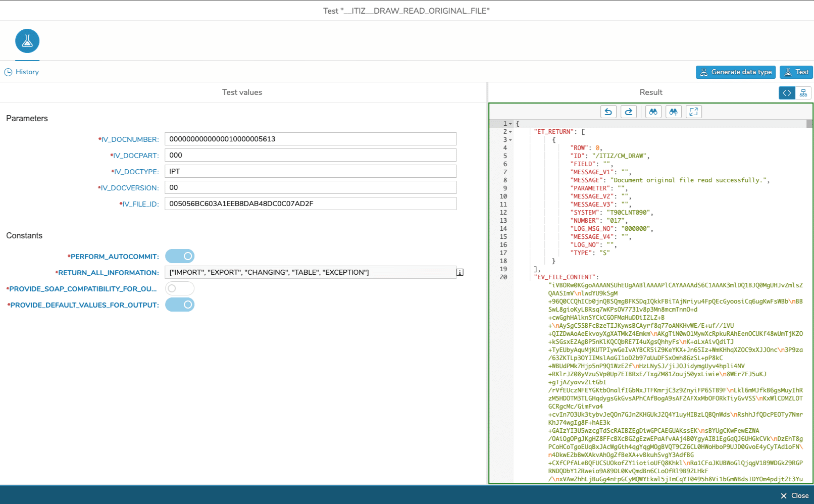Switch Result view to tree mode

(803, 93)
